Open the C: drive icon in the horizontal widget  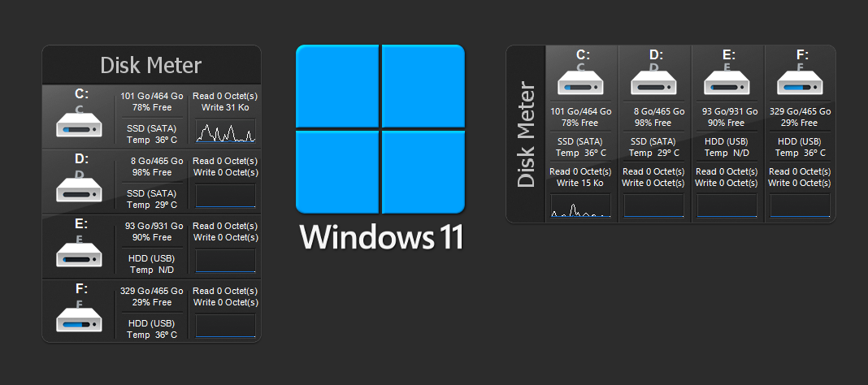pos(582,82)
